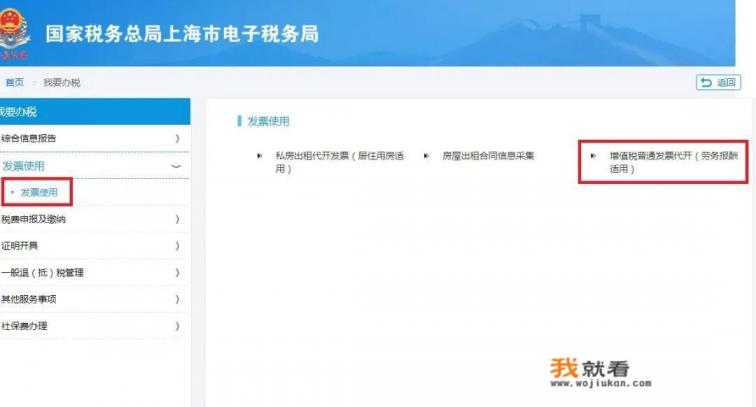
Task: Click the 国家税务总局上海市电子税务局 title
Action: [x=182, y=34]
